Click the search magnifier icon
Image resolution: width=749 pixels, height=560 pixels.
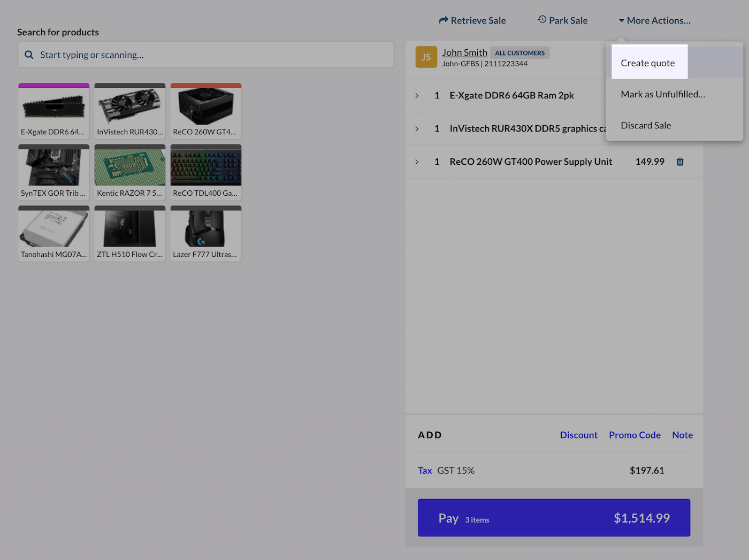(x=28, y=55)
